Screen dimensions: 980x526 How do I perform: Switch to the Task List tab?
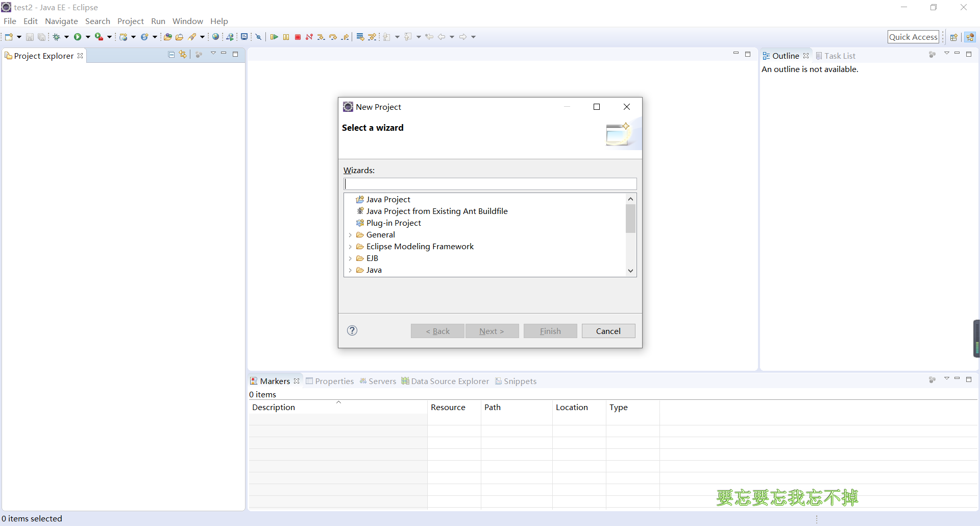tap(836, 56)
